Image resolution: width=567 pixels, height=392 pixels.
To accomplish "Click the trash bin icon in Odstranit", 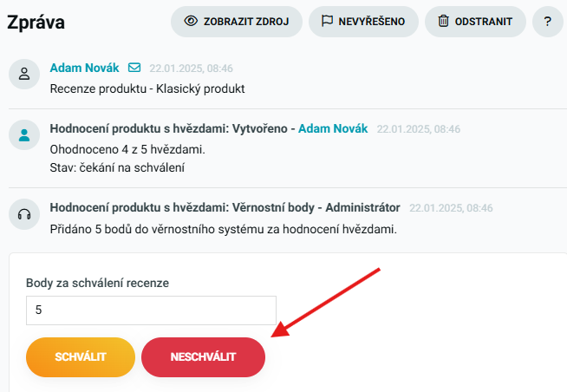I will (x=443, y=21).
